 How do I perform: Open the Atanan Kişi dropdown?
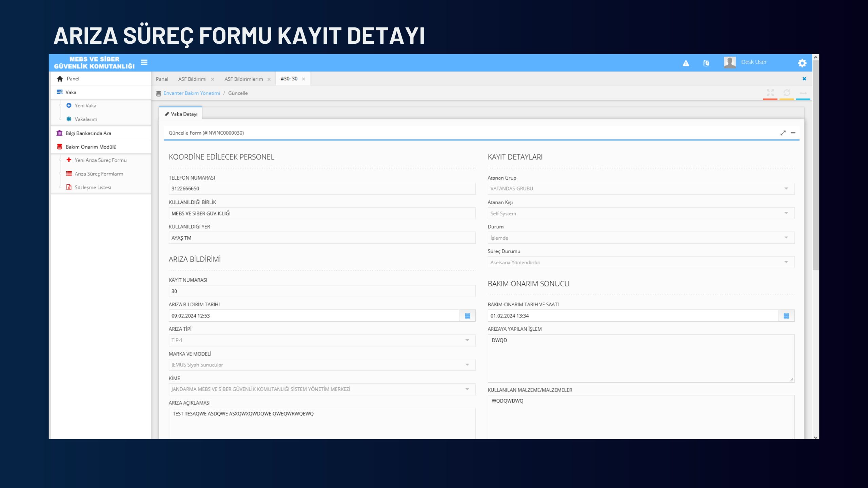(x=641, y=213)
